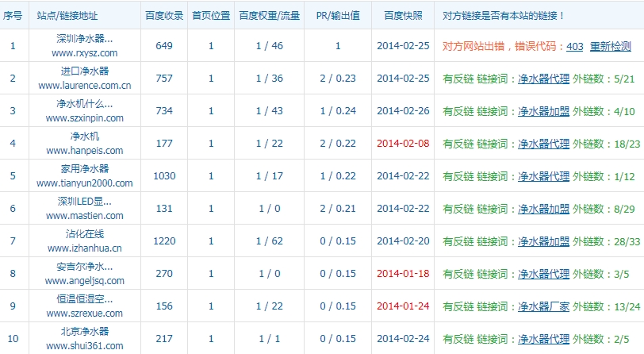Click the snapshot date 2014-02-26

[403, 110]
